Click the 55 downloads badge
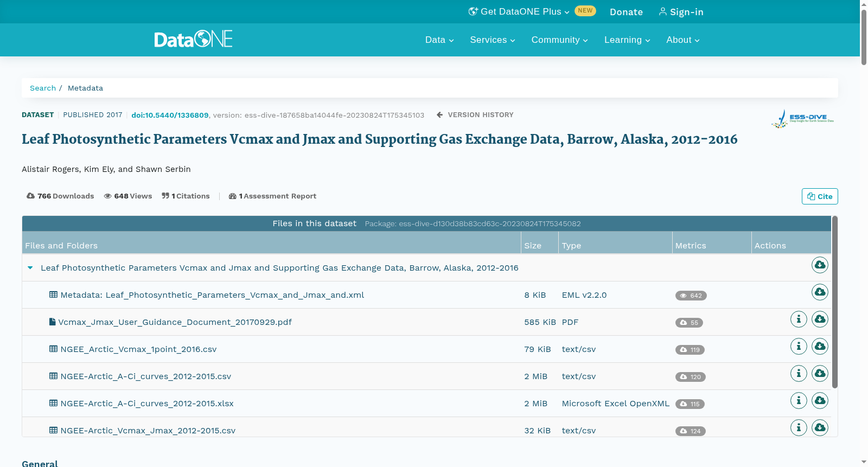 click(x=689, y=323)
